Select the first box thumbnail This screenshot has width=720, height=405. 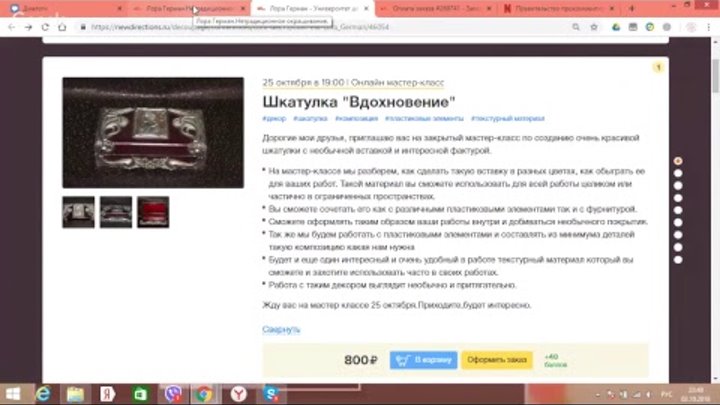pyautogui.click(x=79, y=212)
